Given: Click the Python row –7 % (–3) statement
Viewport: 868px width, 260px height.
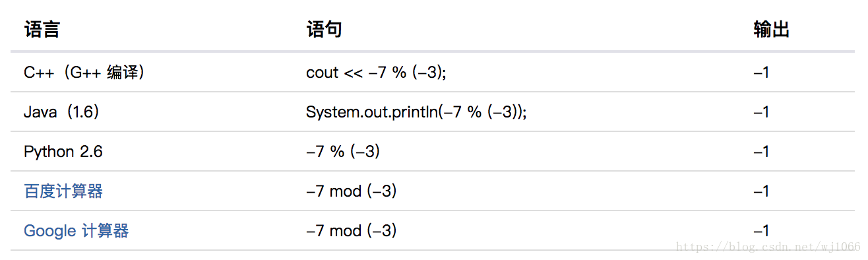Looking at the screenshot, I should coord(343,152).
